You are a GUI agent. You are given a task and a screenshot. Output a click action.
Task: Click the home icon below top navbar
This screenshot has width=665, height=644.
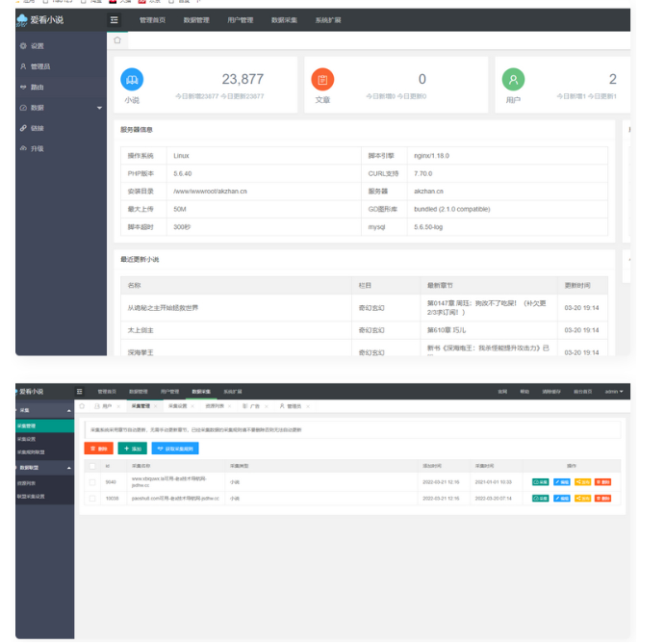pyautogui.click(x=117, y=40)
